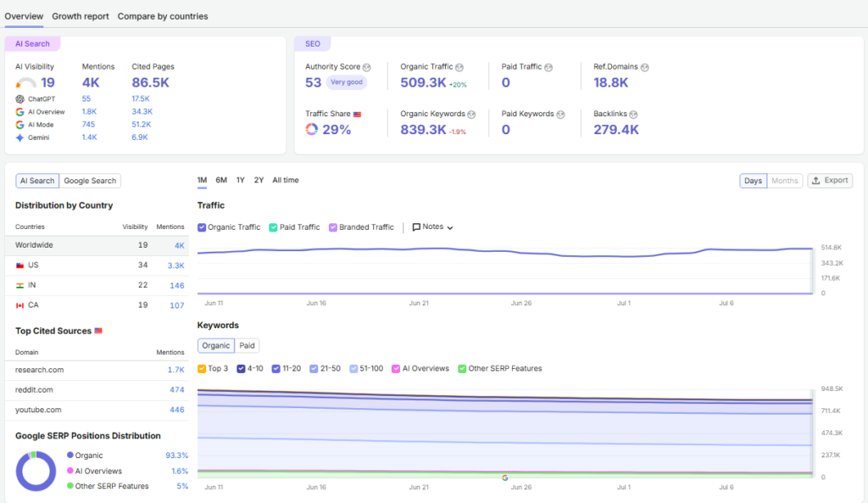Select the All time range
Screen dimensions: 868x503
[286, 180]
